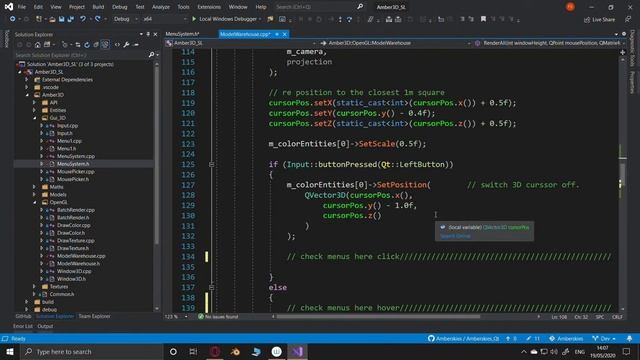Close the ModelWarehouse.cpp tab

point(284,34)
